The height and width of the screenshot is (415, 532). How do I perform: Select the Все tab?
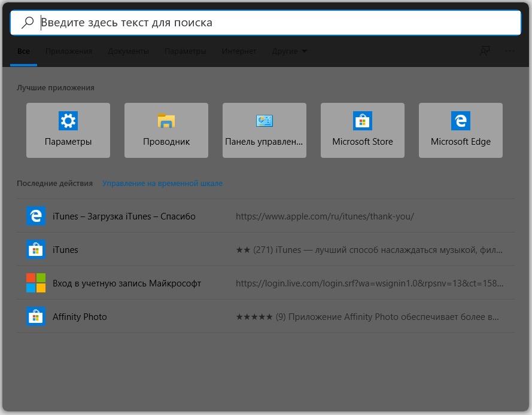click(x=23, y=51)
